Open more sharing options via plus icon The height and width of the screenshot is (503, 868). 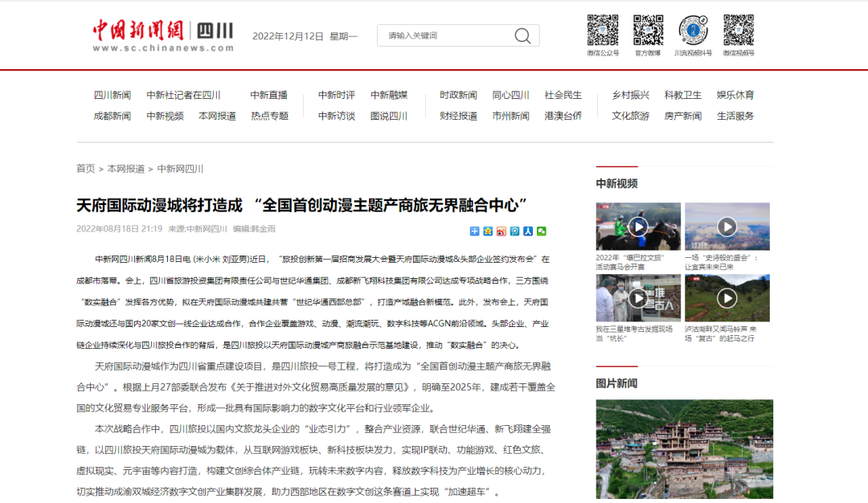[474, 232]
